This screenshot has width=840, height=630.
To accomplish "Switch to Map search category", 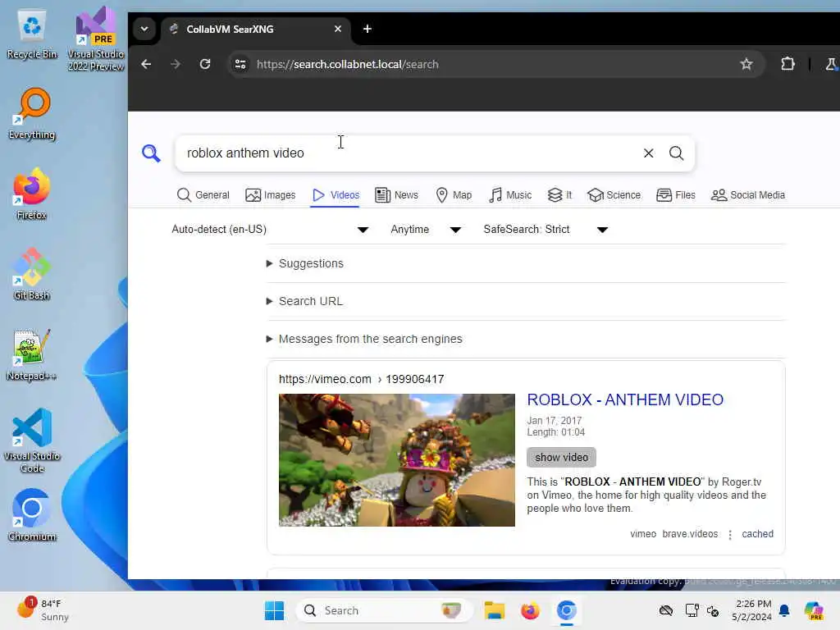I will pyautogui.click(x=454, y=195).
